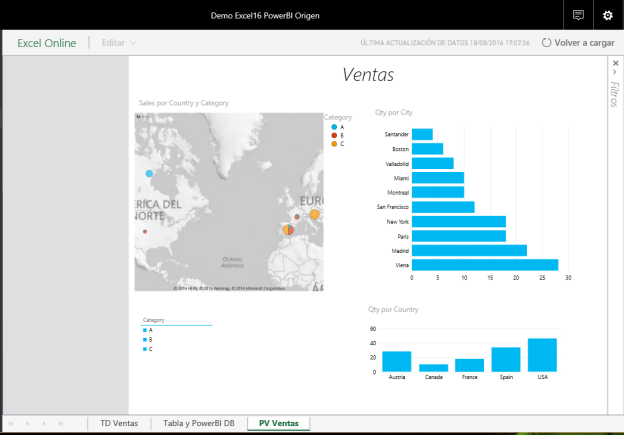Expand the Filtros pane chevron
The image size is (624, 435).
pos(615,72)
